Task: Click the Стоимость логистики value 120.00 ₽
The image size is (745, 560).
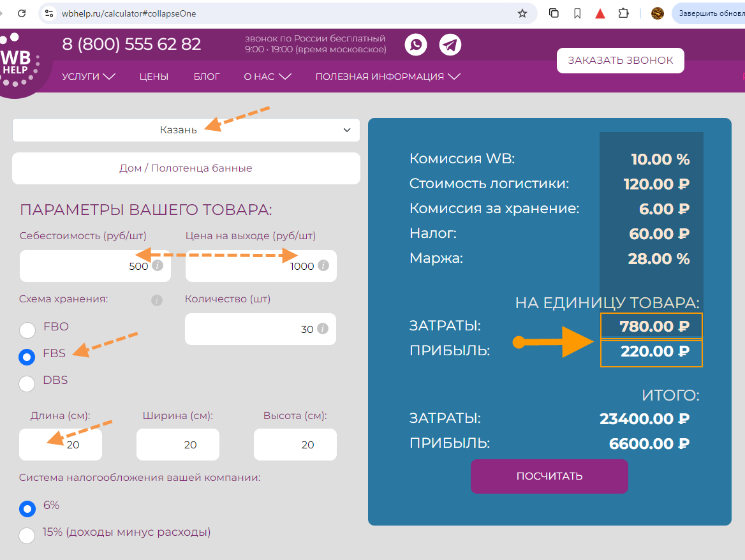Action: pos(656,184)
